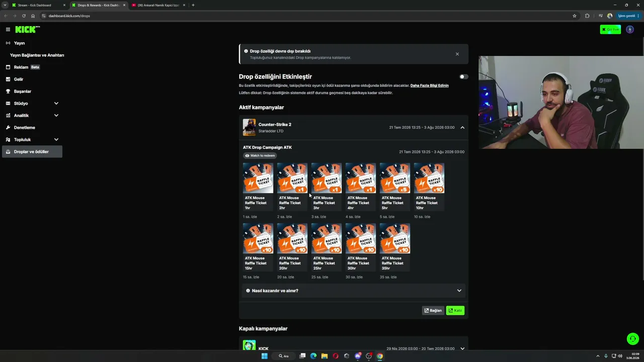
Task: Select the Raffle Ticket 3hr reward image
Action: coord(327,178)
